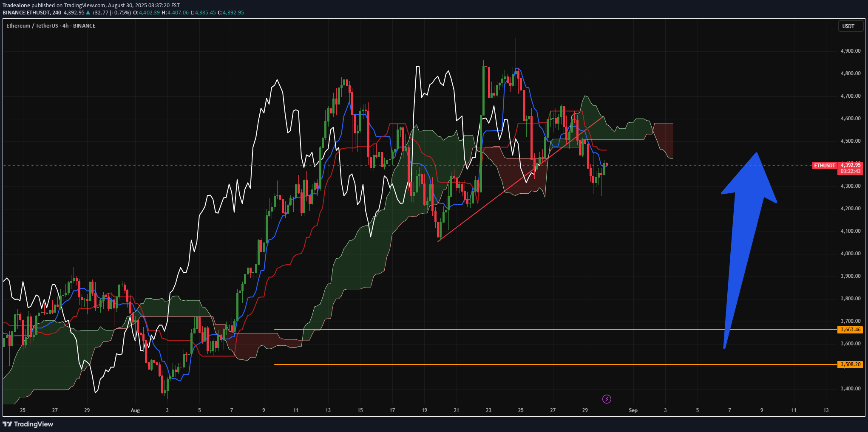Click the orange 3,508.20 price label

(850, 364)
